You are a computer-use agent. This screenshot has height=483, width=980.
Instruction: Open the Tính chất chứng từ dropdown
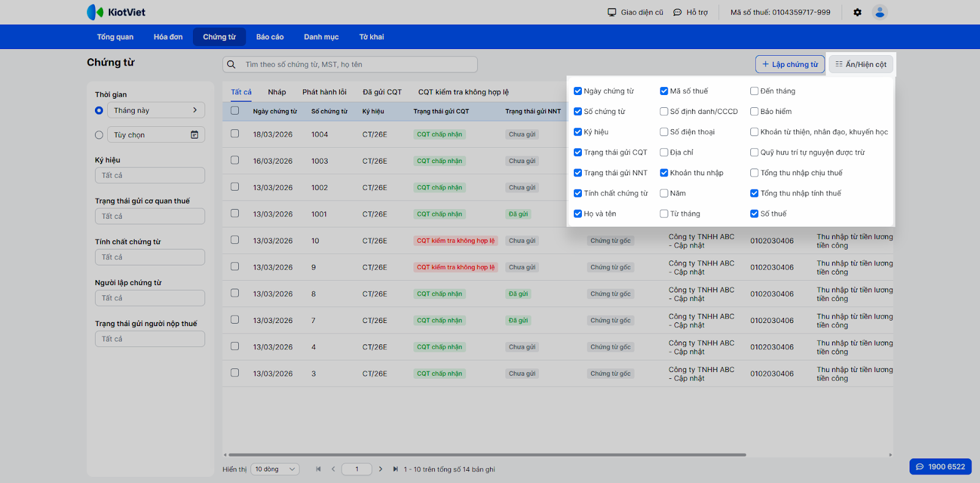pos(149,257)
